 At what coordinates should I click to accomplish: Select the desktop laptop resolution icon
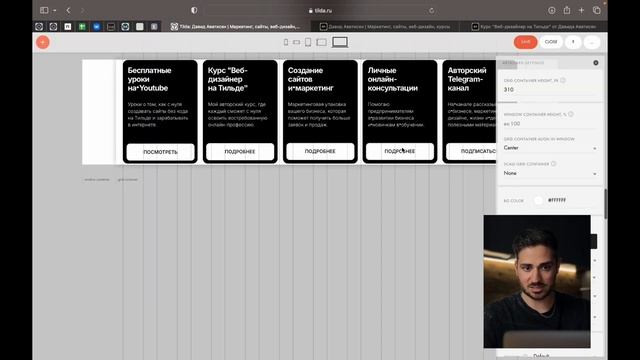click(x=340, y=42)
